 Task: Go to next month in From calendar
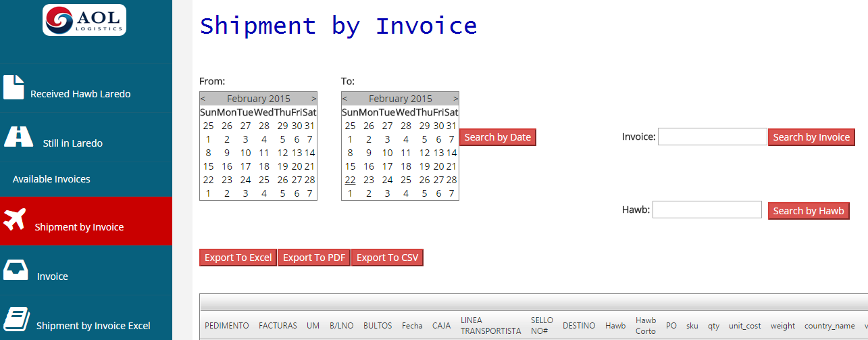[x=314, y=99]
